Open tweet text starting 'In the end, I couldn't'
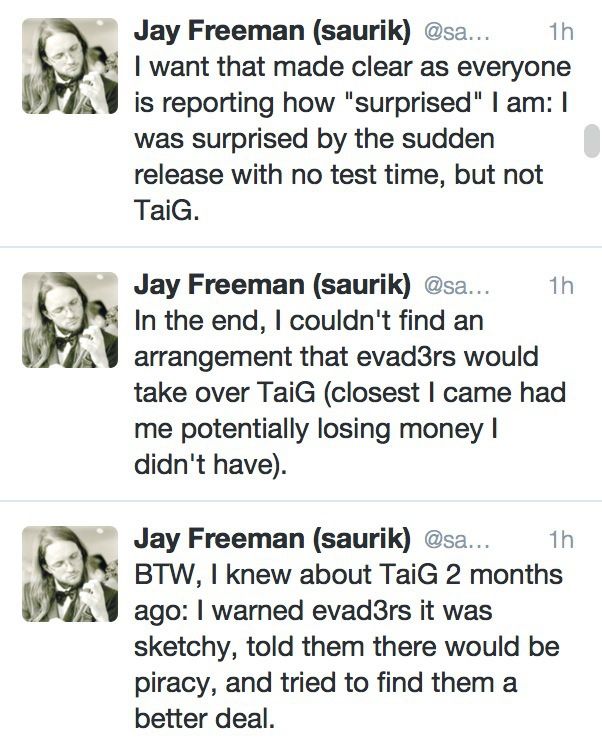Viewport: 602px width, 750px height. click(350, 393)
